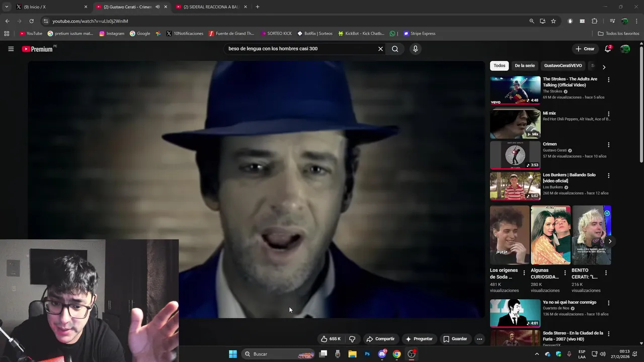Viewport: 644px width, 362px height.
Task: Open Chrome zoom magnifier in address bar
Action: pos(532,21)
